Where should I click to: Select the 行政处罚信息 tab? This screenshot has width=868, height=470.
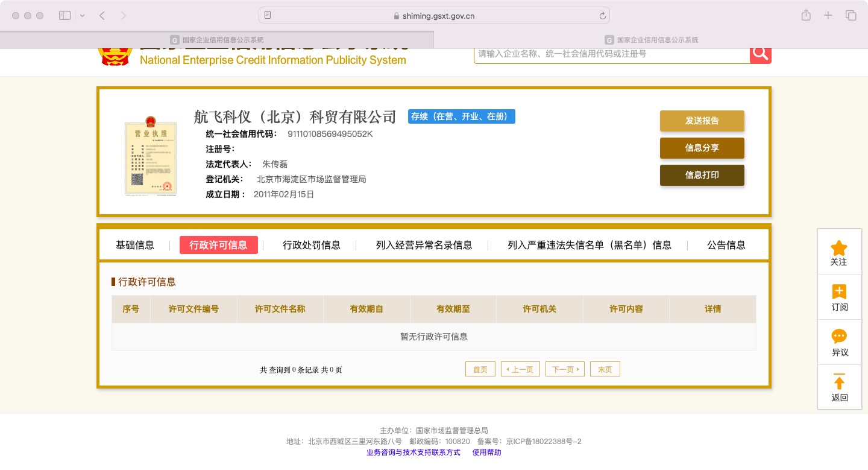312,245
